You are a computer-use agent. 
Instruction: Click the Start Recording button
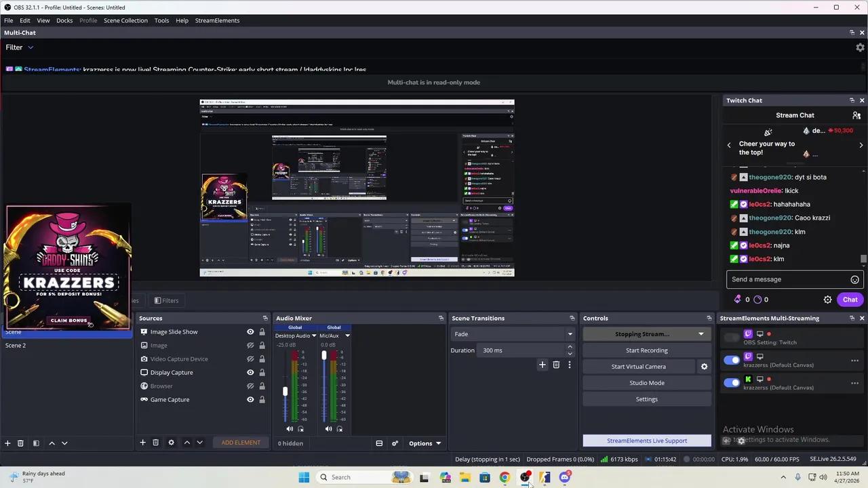click(646, 350)
